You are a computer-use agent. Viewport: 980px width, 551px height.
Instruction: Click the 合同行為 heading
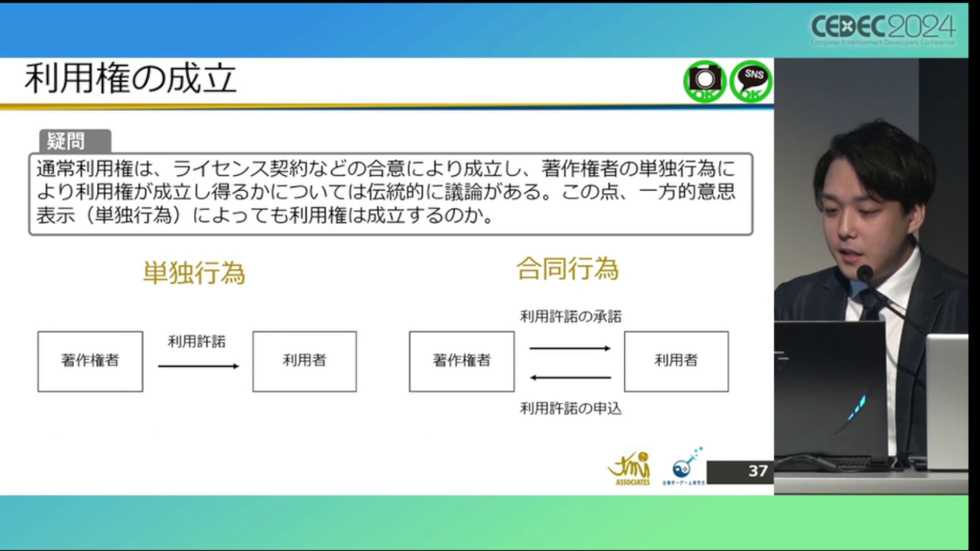pos(567,269)
